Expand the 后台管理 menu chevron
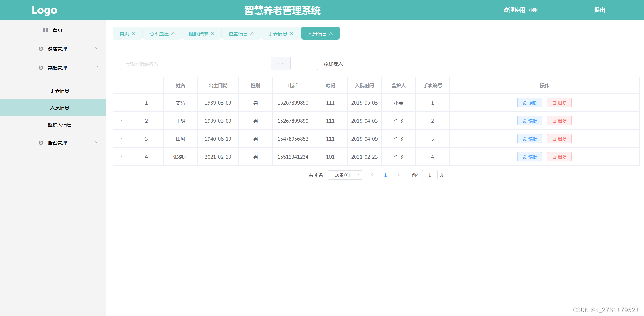 tap(97, 142)
